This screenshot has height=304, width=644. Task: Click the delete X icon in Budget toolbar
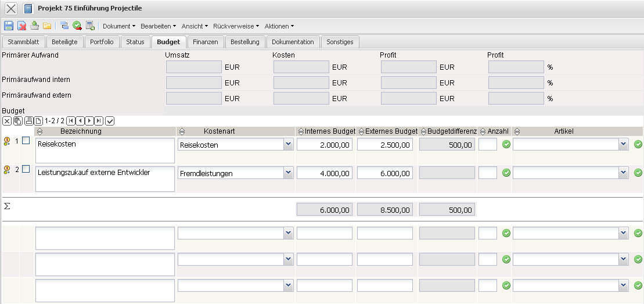pos(7,121)
